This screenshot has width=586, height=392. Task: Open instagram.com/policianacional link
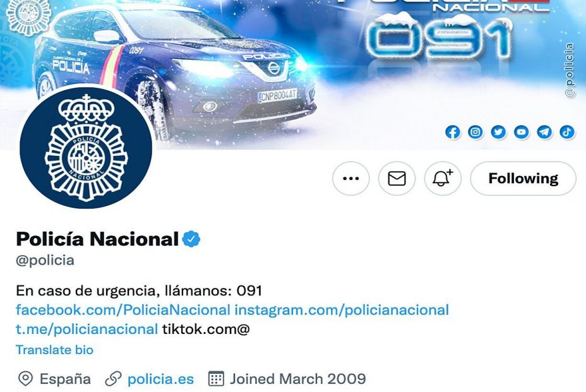(342, 310)
